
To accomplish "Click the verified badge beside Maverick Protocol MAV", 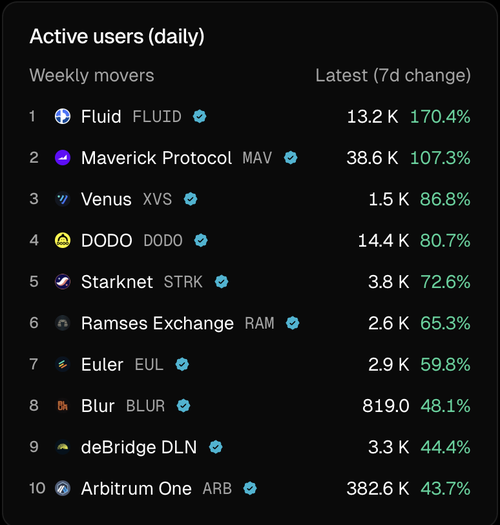I will pyautogui.click(x=290, y=158).
